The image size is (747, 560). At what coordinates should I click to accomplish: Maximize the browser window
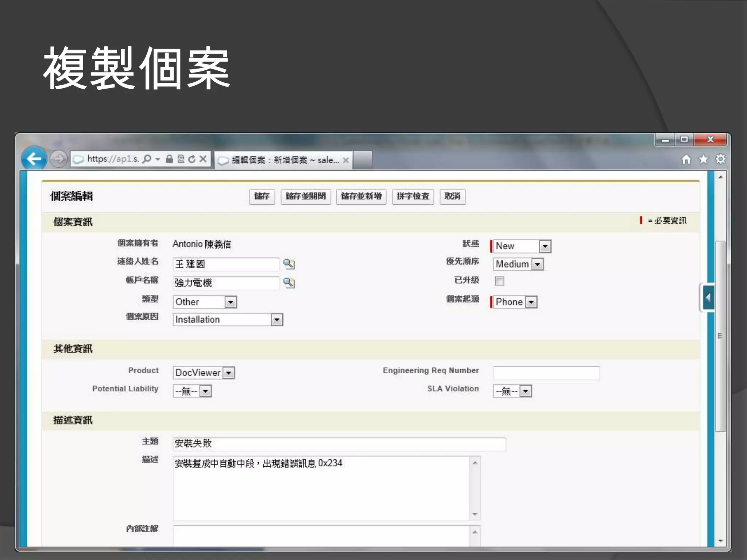click(684, 139)
